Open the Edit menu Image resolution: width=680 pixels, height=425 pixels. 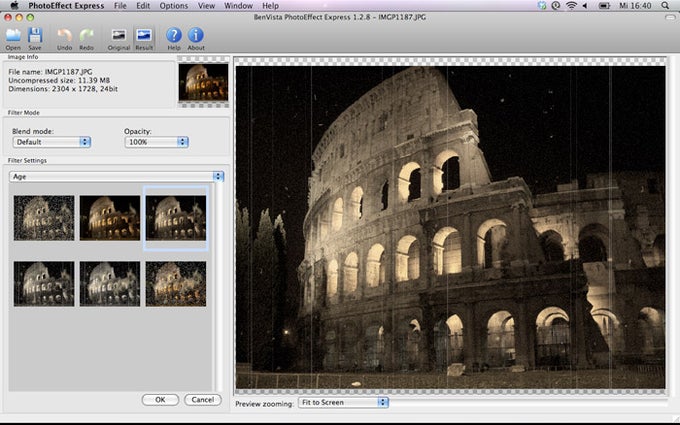144,6
